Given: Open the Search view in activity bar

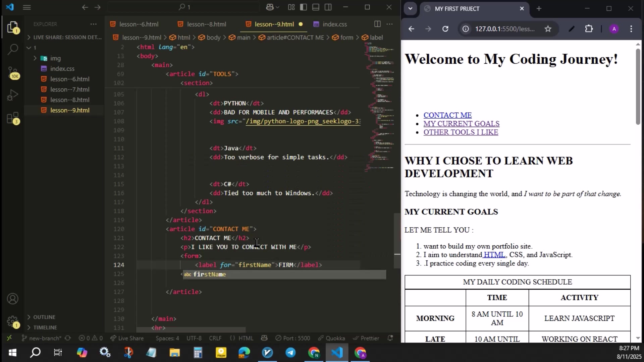Looking at the screenshot, I should (x=13, y=50).
